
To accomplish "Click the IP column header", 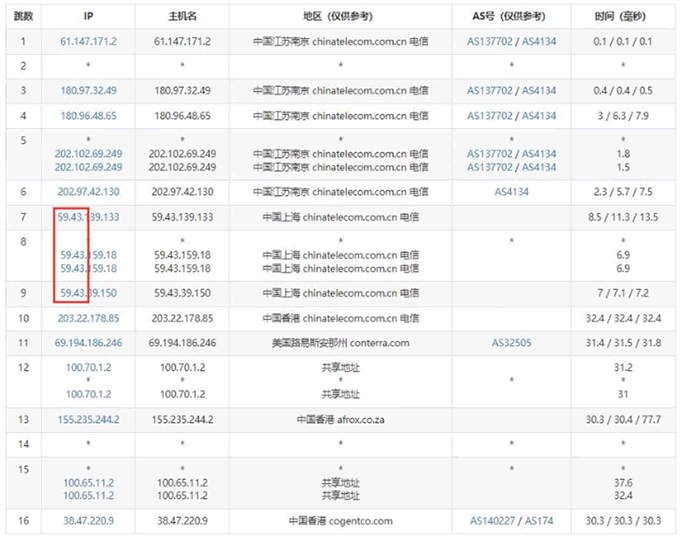I will (88, 17).
